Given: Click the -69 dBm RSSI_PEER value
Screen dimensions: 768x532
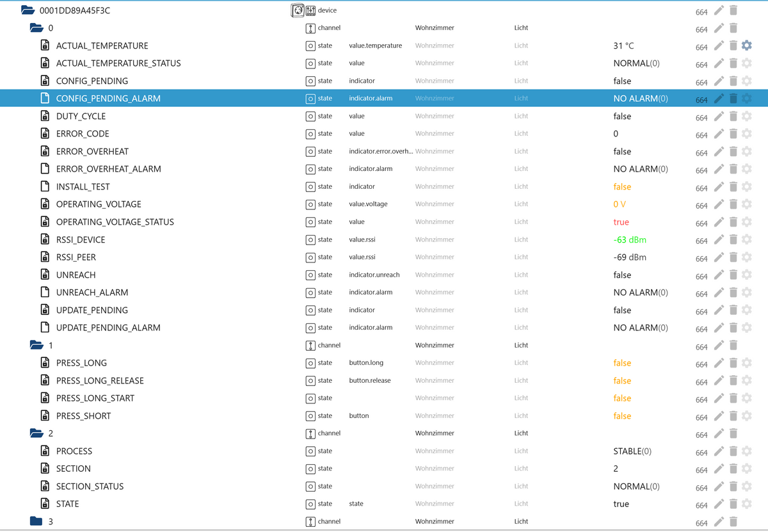Looking at the screenshot, I should pos(630,257).
